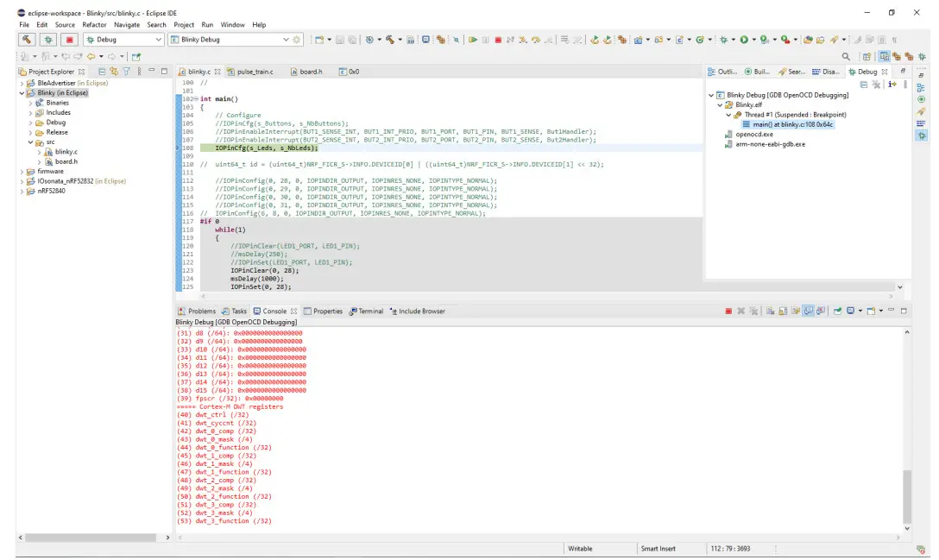The height and width of the screenshot is (560, 939).
Task: Open the launch configuration dropdown showing Blinky Debug
Action: click(x=287, y=39)
